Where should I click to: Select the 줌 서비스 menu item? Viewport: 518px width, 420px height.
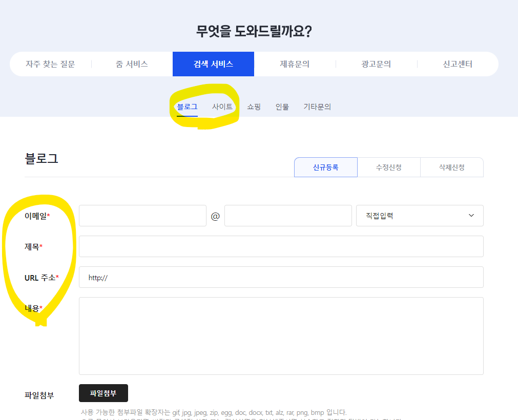132,64
